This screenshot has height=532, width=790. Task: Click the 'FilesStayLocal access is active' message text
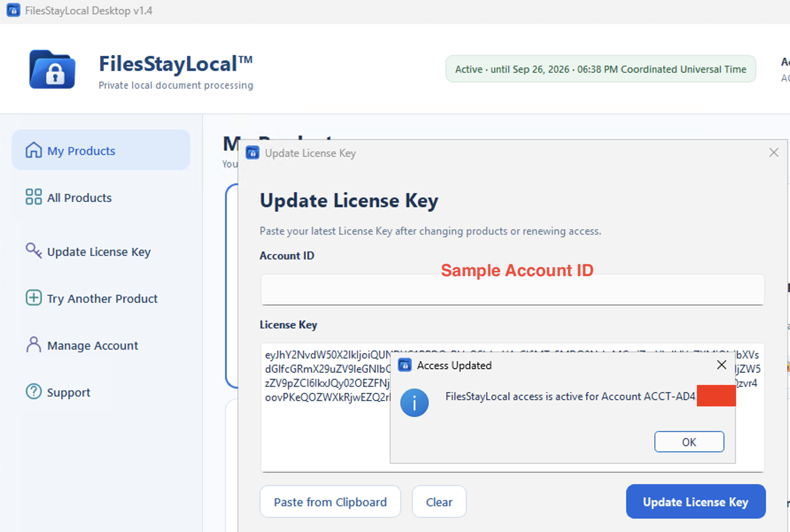pos(571,396)
